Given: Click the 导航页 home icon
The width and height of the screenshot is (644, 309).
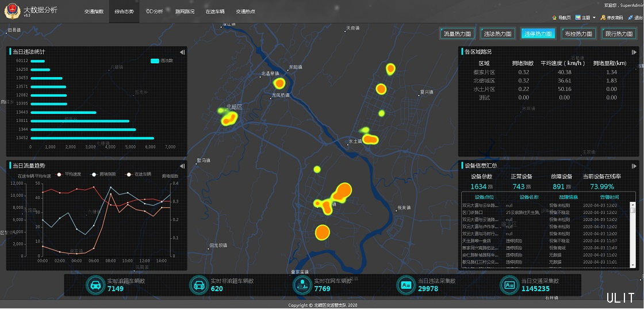Looking at the screenshot, I should 554,18.
